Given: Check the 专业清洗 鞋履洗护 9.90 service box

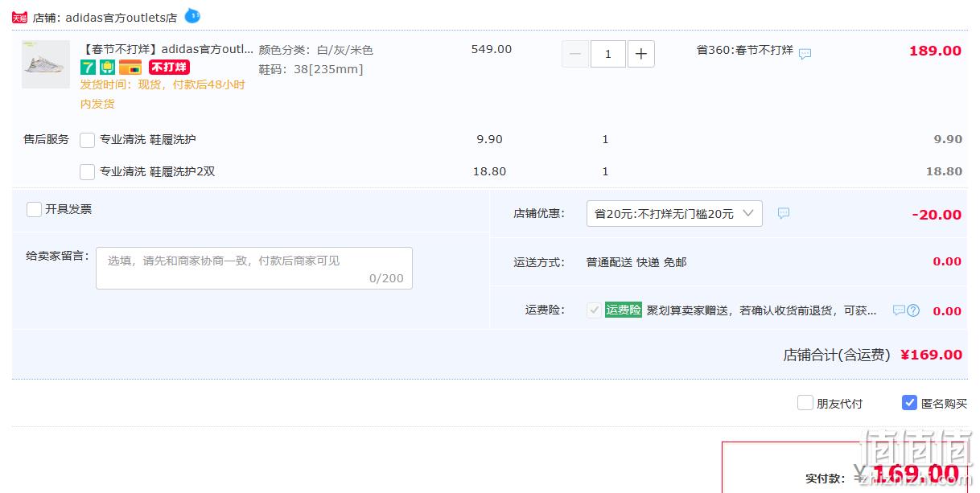Looking at the screenshot, I should coord(88,140).
